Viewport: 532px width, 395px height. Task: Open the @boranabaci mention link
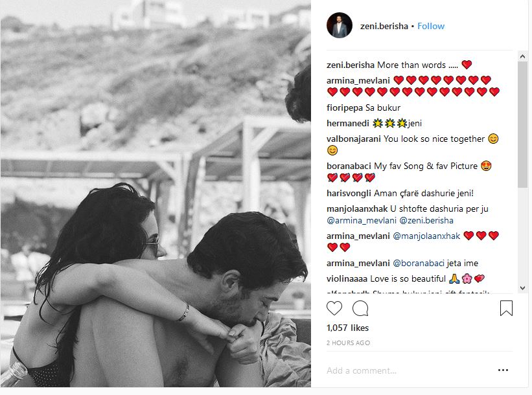tap(419, 263)
